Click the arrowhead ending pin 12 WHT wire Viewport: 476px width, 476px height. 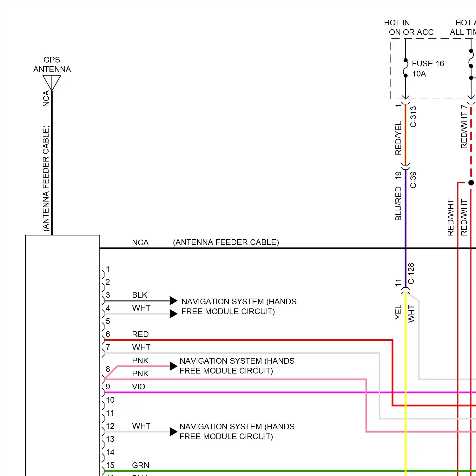click(x=174, y=432)
